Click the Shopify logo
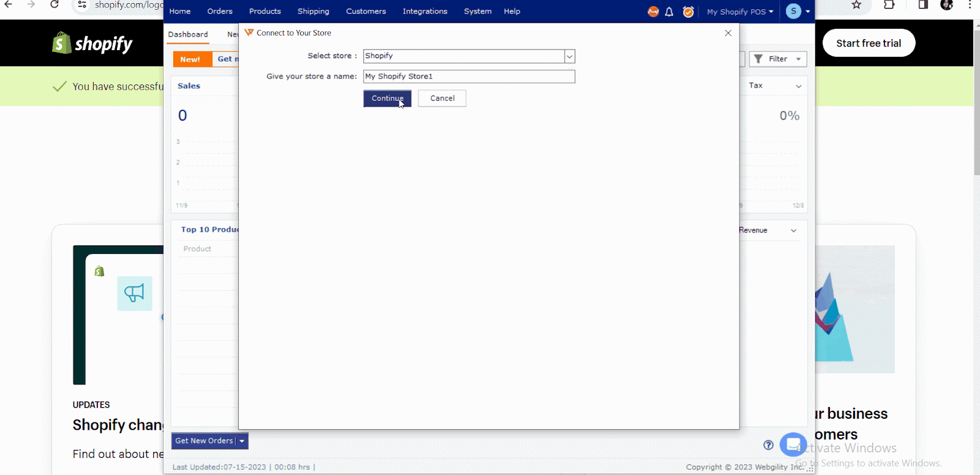The image size is (980, 475). (x=92, y=43)
